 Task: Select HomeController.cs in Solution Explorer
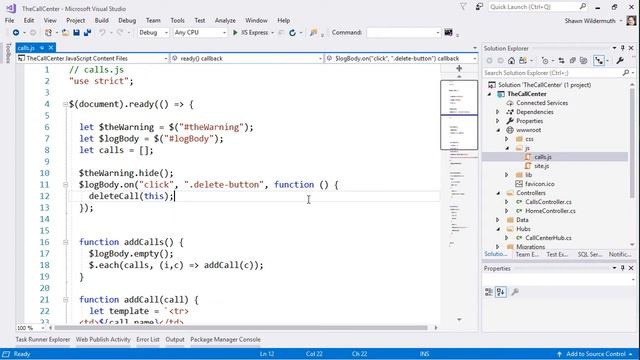(x=550, y=211)
